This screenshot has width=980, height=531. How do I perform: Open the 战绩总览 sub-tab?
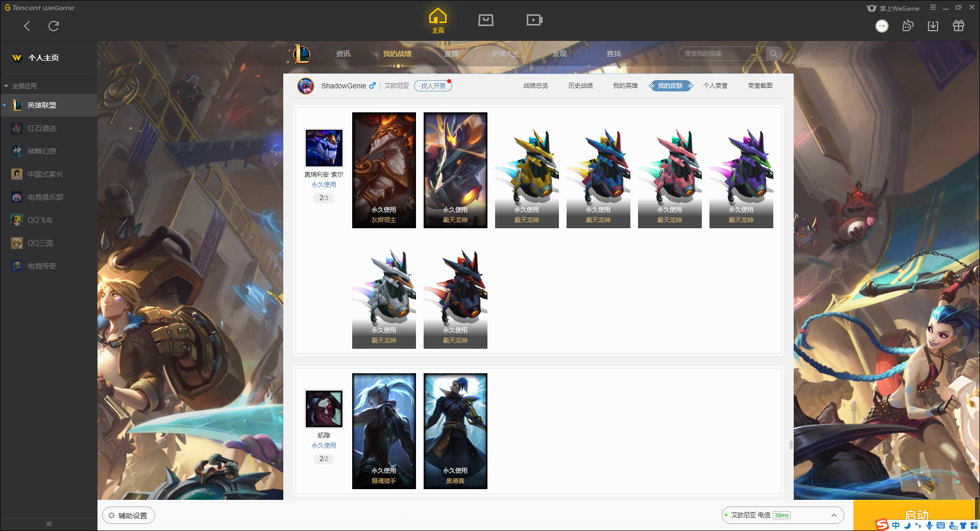[x=535, y=86]
